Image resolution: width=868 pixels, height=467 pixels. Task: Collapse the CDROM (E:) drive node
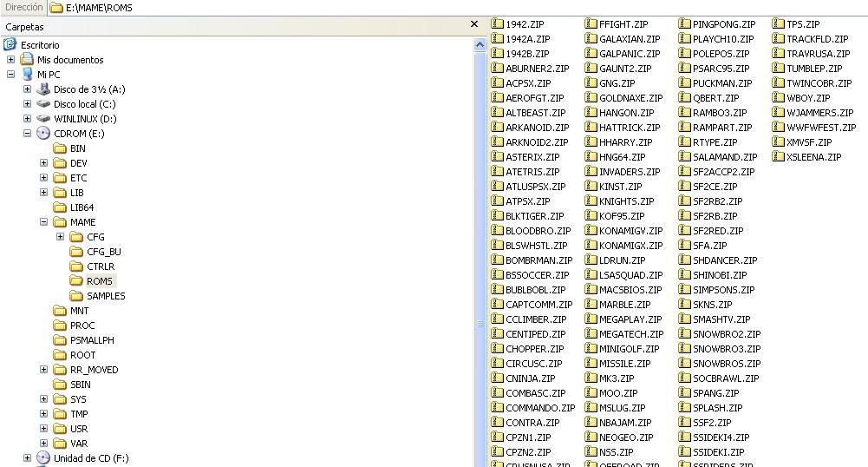tap(27, 133)
